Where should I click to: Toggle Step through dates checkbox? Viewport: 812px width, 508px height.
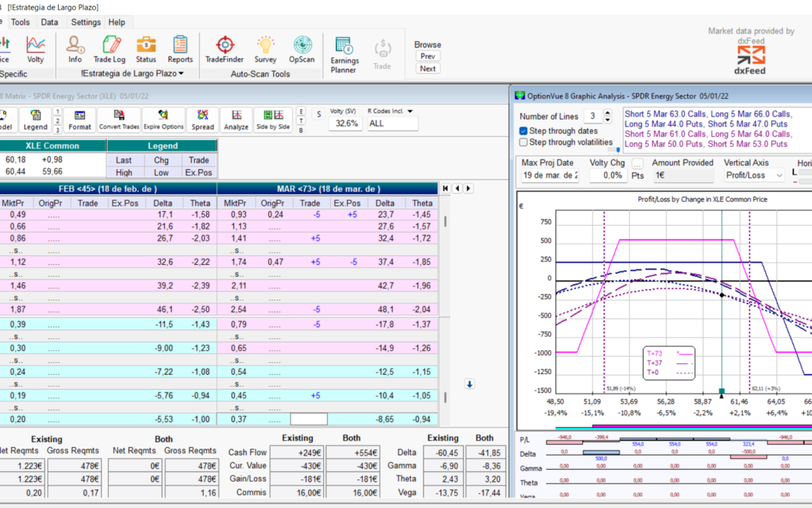pos(523,131)
